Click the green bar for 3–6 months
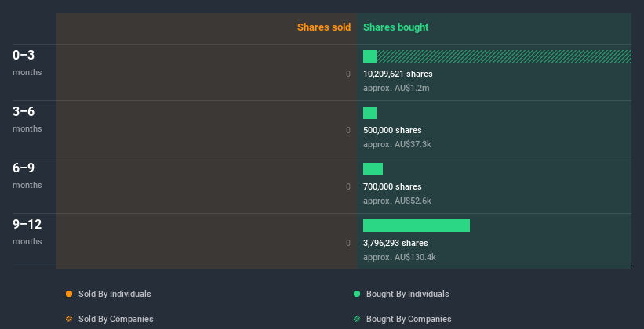 (369, 113)
